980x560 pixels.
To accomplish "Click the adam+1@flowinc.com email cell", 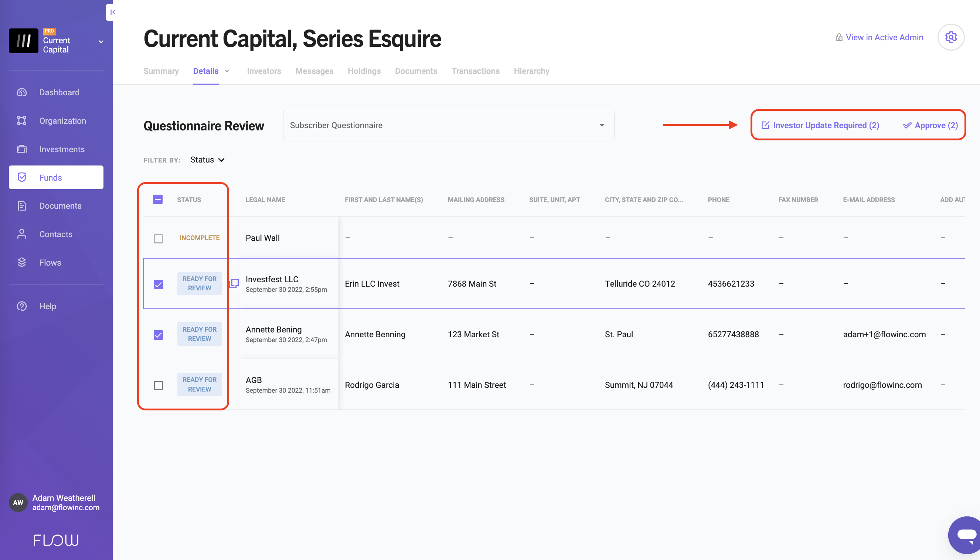I will 884,334.
